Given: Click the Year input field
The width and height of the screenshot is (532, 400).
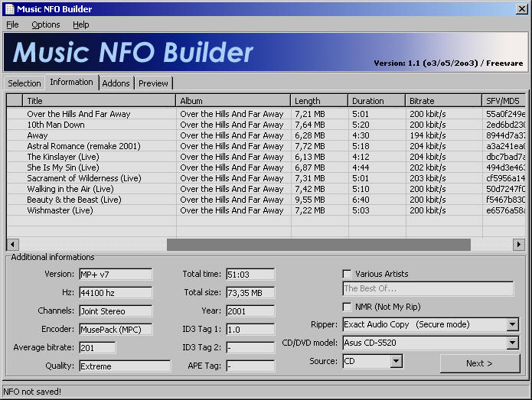Looking at the screenshot, I should pos(250,311).
